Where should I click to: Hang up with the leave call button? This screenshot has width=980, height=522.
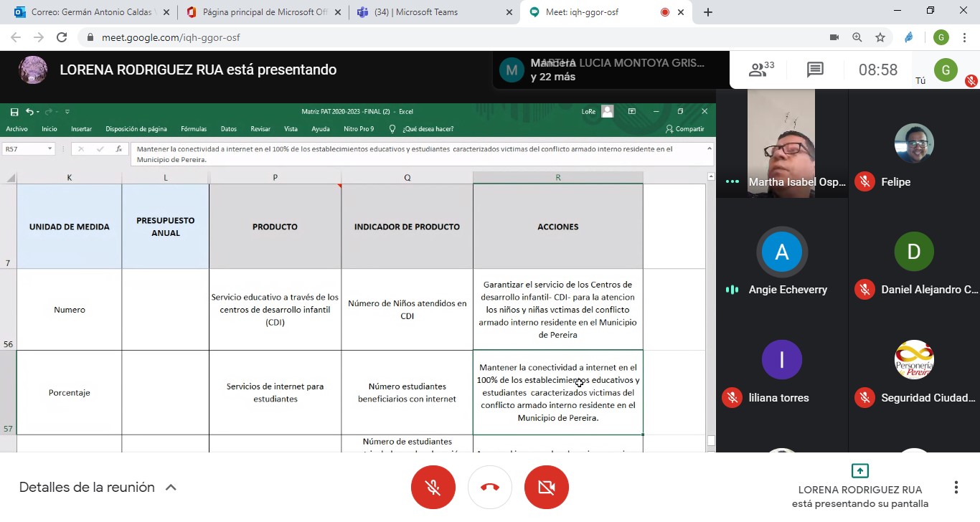click(489, 488)
